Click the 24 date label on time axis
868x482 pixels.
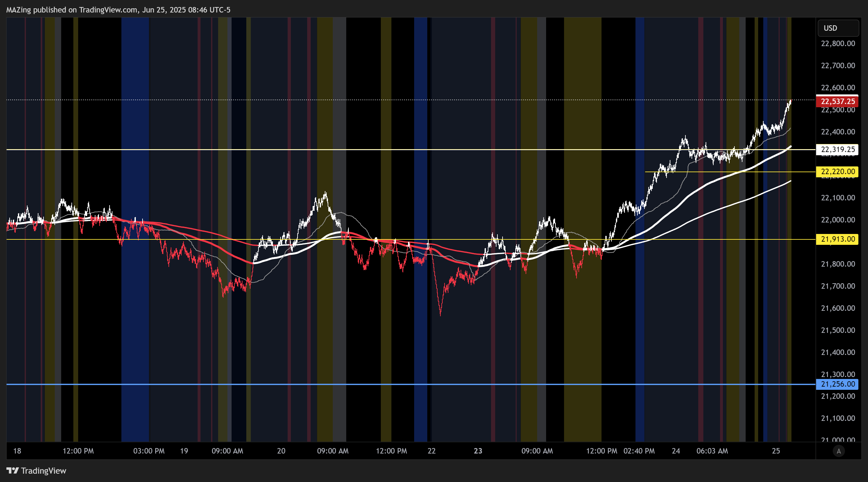(676, 451)
